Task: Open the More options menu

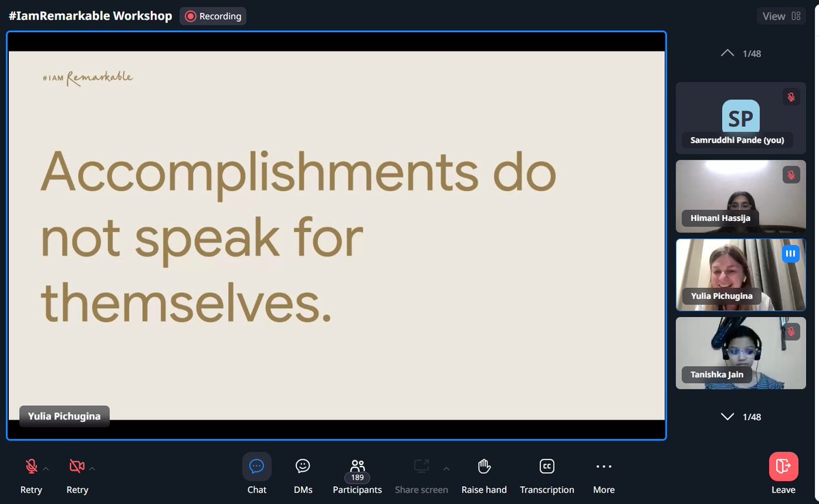Action: 604,475
